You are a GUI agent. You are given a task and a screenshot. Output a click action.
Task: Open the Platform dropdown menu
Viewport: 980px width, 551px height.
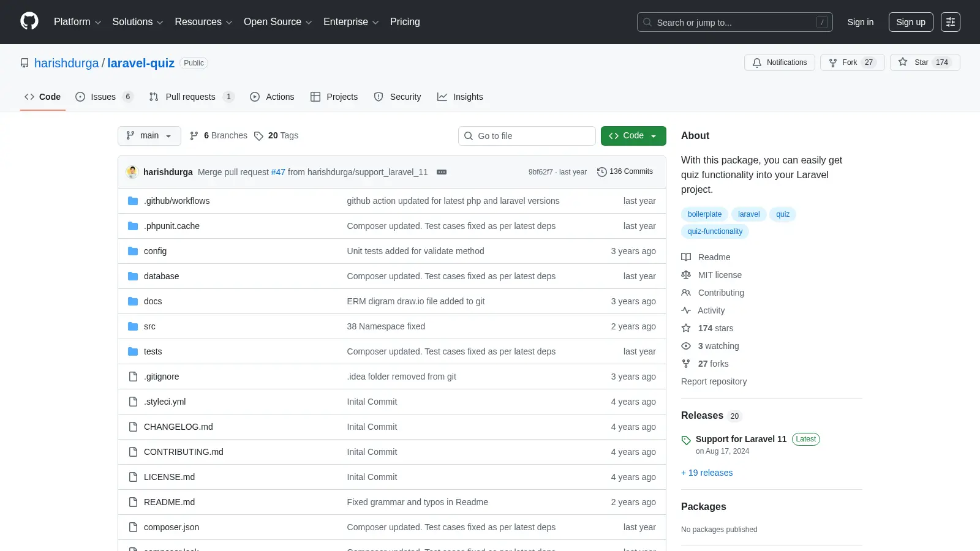pos(77,22)
